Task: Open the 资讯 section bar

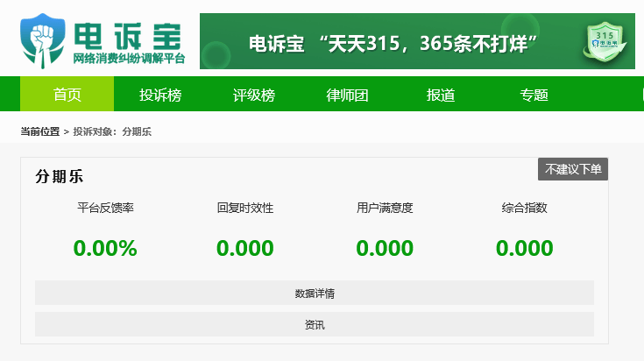Action: click(315, 324)
